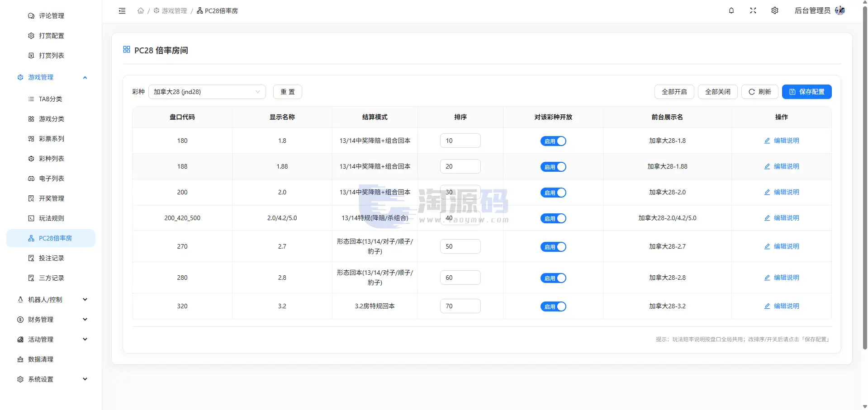
Task: Click the 玩法规则 sidebar icon
Action: (31, 218)
